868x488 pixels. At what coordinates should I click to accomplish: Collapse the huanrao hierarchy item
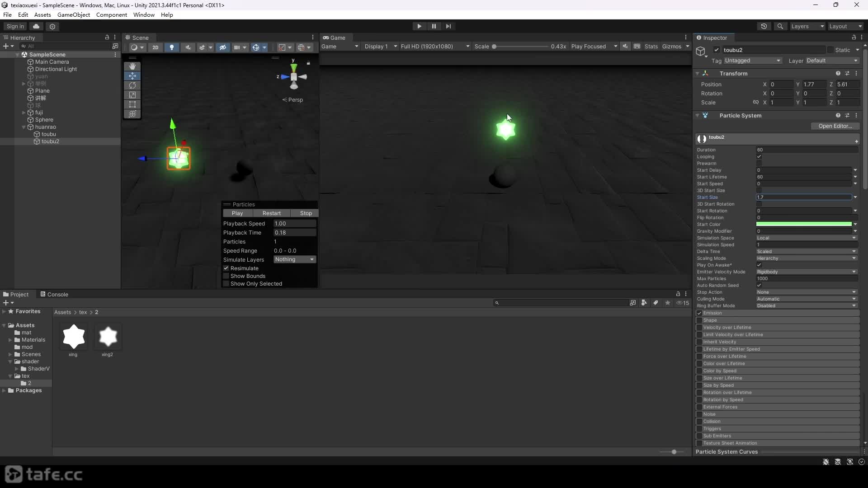(x=24, y=127)
